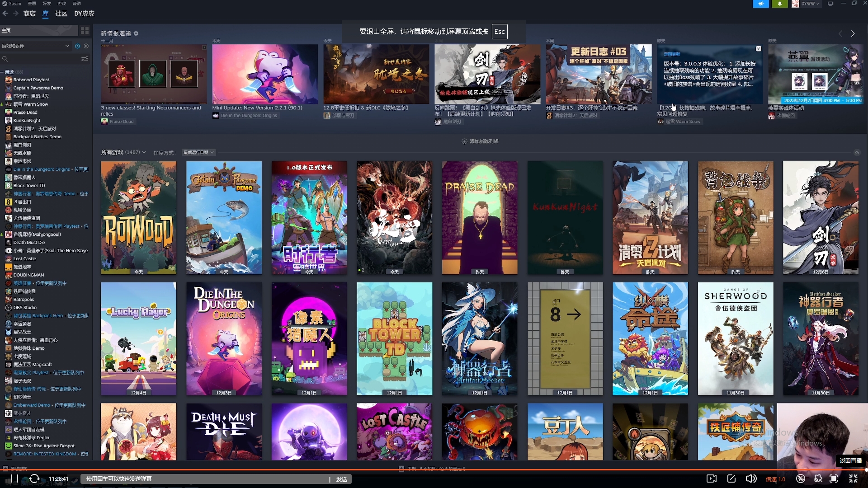Open the 库 library tab
Screen dimensions: 868x488
tap(45, 14)
